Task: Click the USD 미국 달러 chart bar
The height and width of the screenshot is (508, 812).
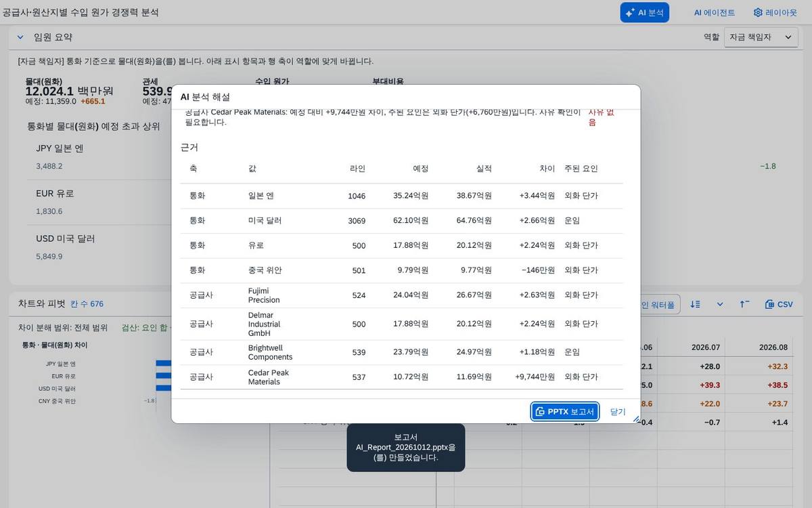Action: point(163,388)
